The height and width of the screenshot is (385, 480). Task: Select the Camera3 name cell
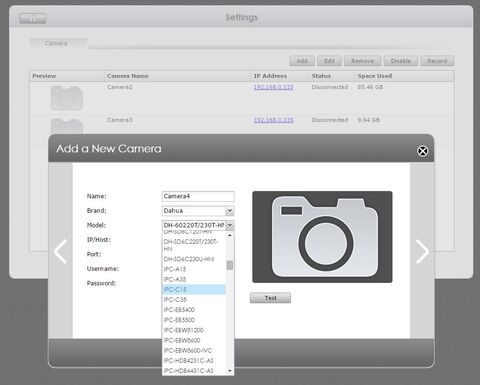[x=120, y=120]
